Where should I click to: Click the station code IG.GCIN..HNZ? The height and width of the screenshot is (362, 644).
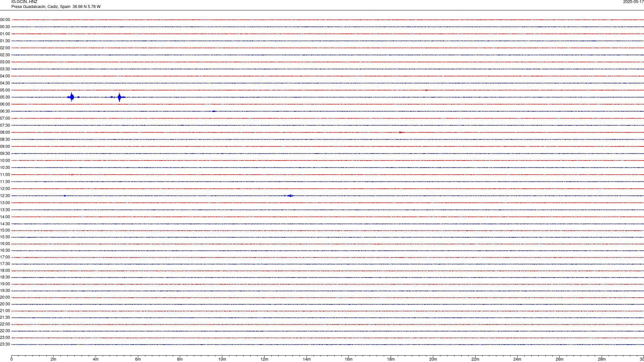click(x=24, y=2)
